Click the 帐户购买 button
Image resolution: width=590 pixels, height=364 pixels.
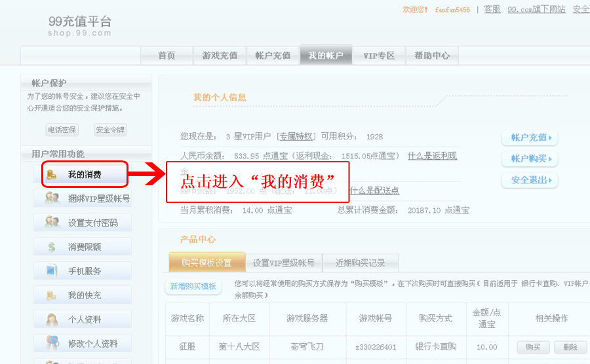tap(530, 158)
